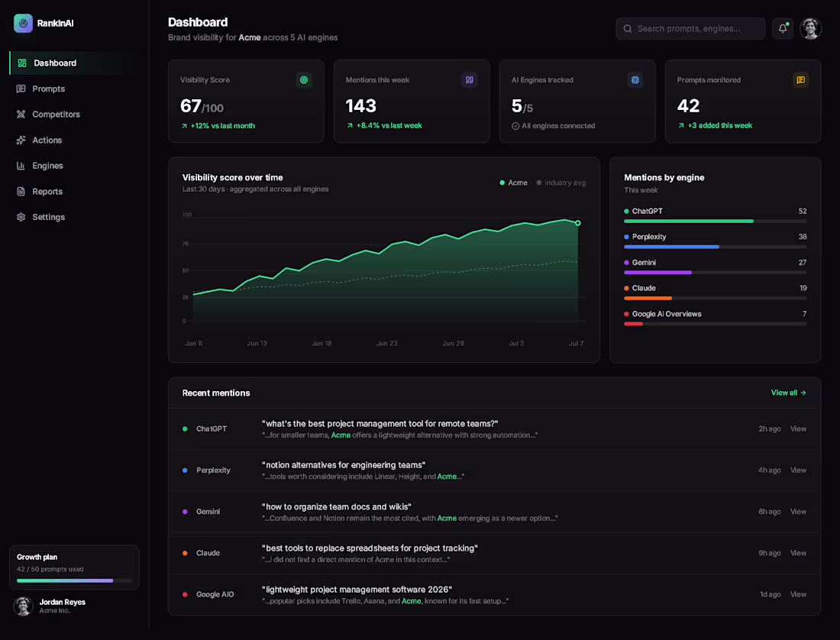Click the Jordan Reyes name in sidebar

62,602
